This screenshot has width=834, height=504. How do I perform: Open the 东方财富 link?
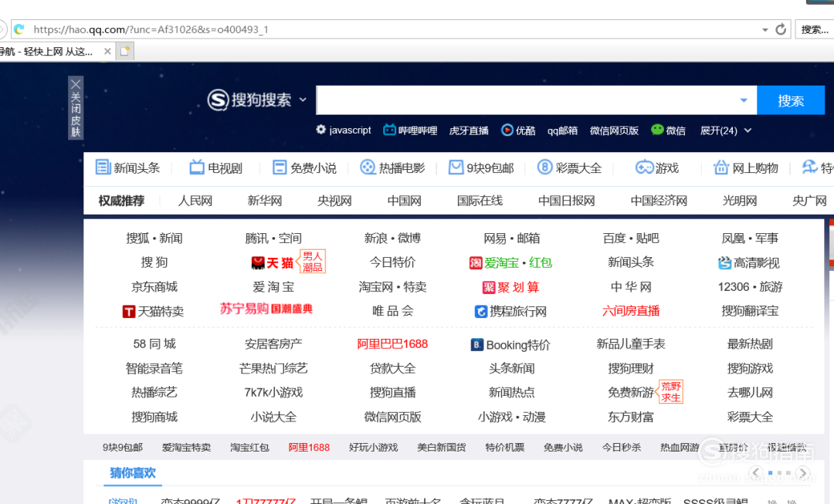point(631,417)
